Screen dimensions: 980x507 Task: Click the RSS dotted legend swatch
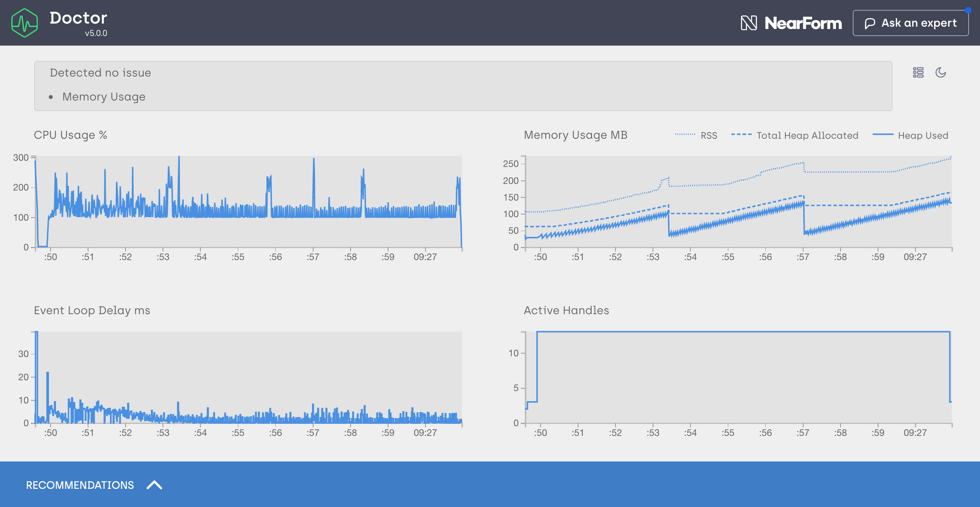pos(685,135)
